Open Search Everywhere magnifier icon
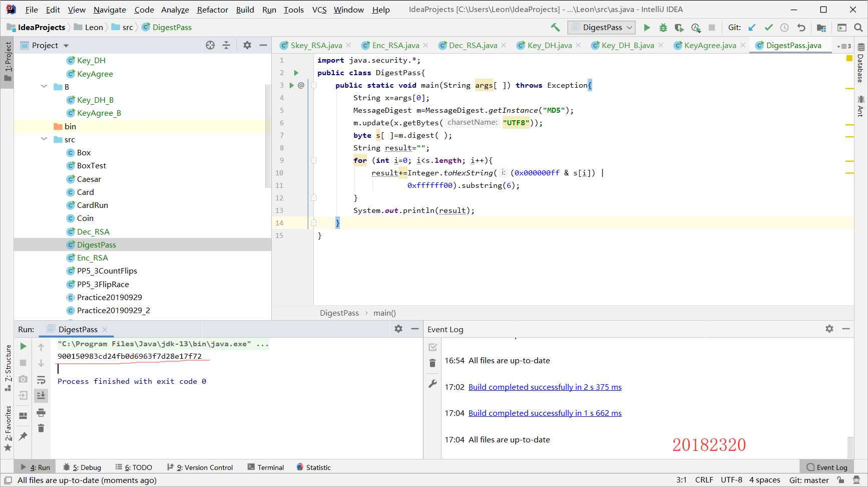The height and width of the screenshot is (487, 868). click(858, 28)
